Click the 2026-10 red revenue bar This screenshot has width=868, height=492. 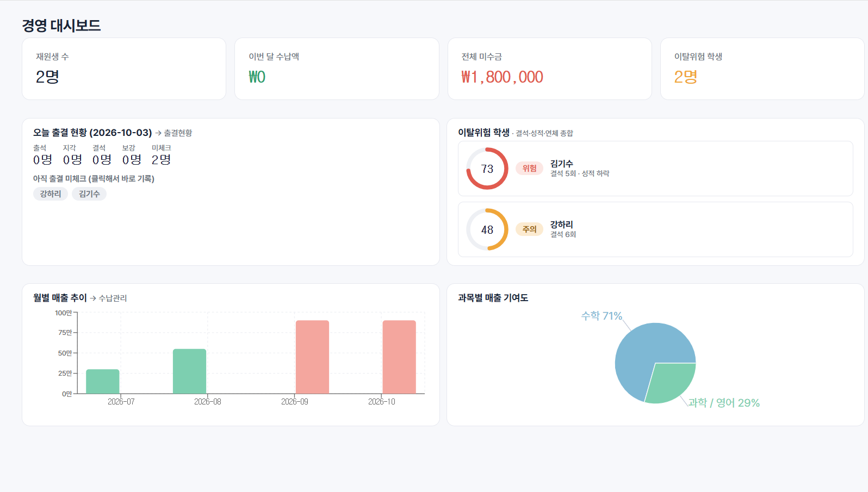[x=399, y=357]
